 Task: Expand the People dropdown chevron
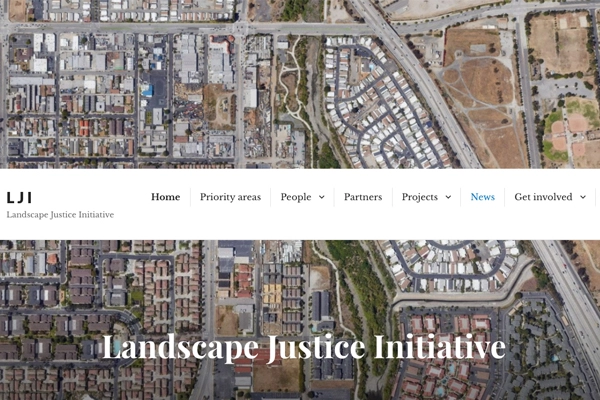[x=322, y=197]
